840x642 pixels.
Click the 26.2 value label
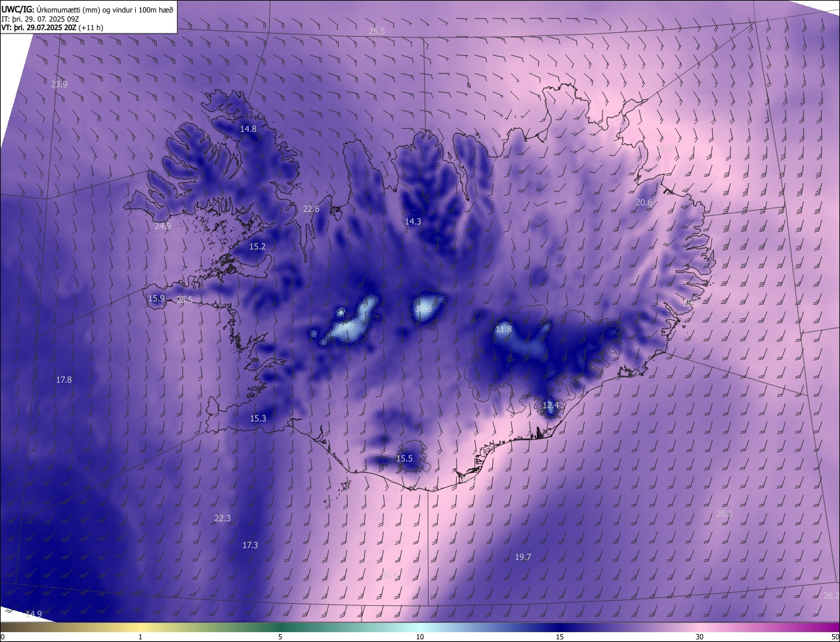click(x=831, y=596)
